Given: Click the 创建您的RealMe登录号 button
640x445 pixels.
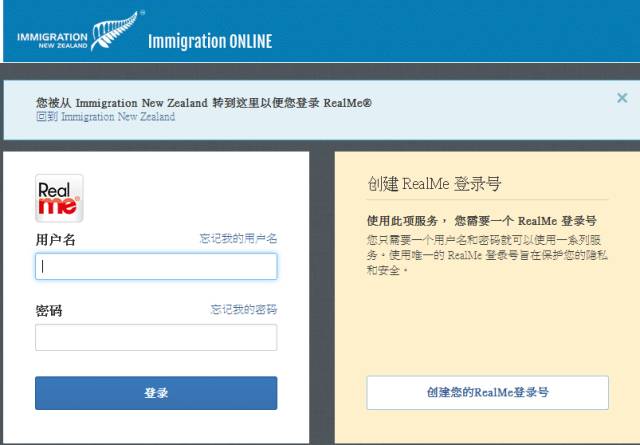Looking at the screenshot, I should click(487, 393).
